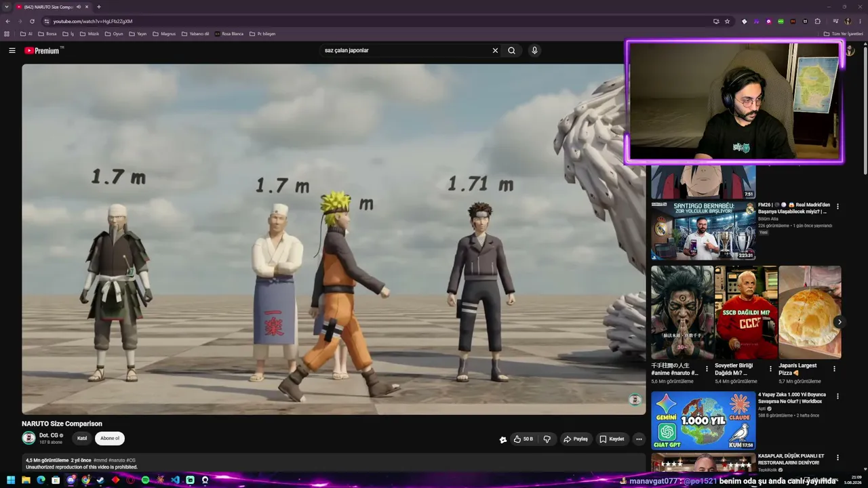Image resolution: width=868 pixels, height=488 pixels.
Task: Open the FM26 Real Madrid video thumbnail
Action: point(703,230)
